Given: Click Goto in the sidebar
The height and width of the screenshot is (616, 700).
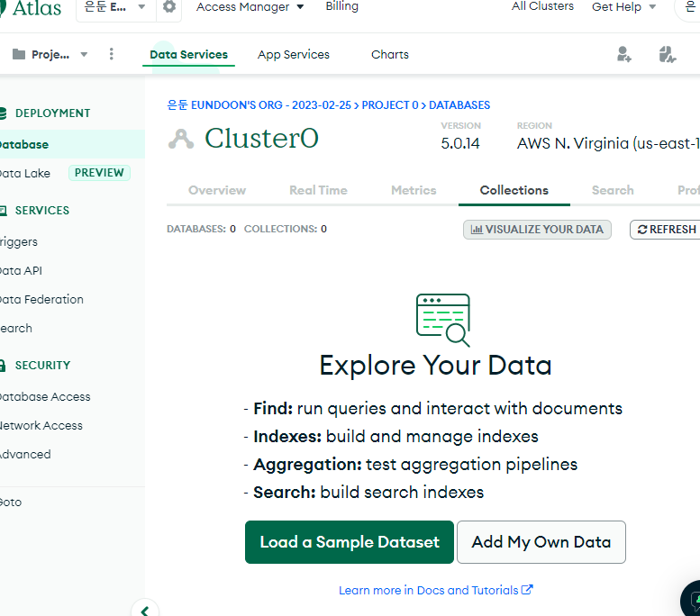Looking at the screenshot, I should coord(11,503).
